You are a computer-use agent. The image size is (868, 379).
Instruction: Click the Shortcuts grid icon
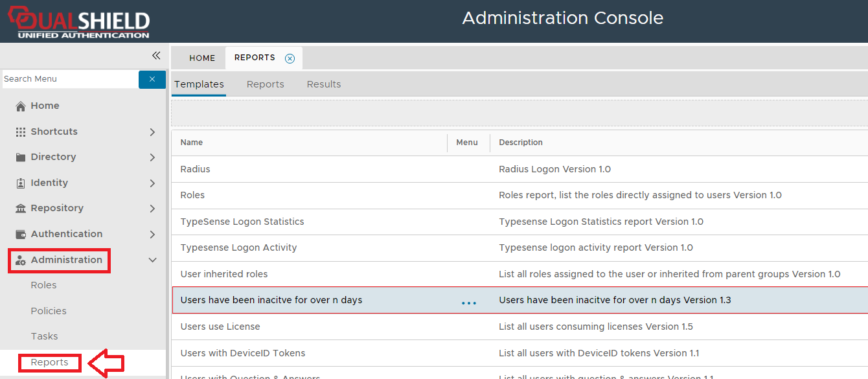(21, 132)
